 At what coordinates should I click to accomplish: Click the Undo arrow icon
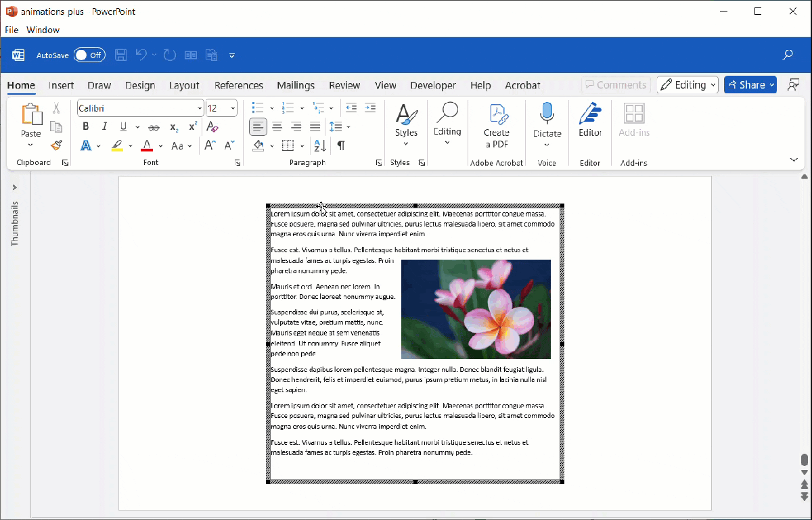[141, 55]
